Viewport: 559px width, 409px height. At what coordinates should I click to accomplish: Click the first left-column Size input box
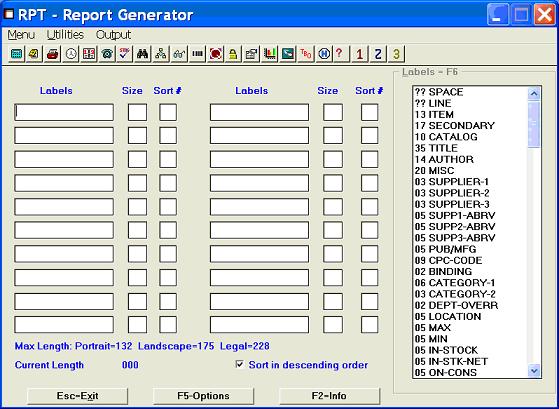[137, 112]
